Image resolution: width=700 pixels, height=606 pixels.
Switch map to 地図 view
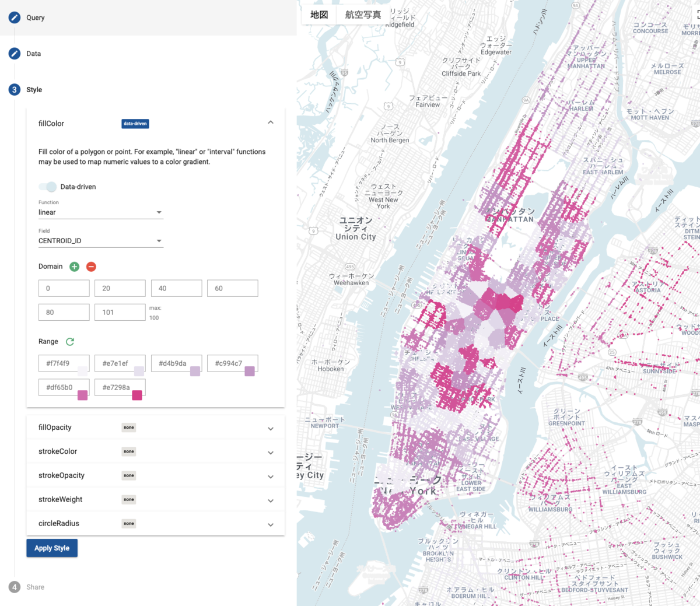[x=319, y=15]
